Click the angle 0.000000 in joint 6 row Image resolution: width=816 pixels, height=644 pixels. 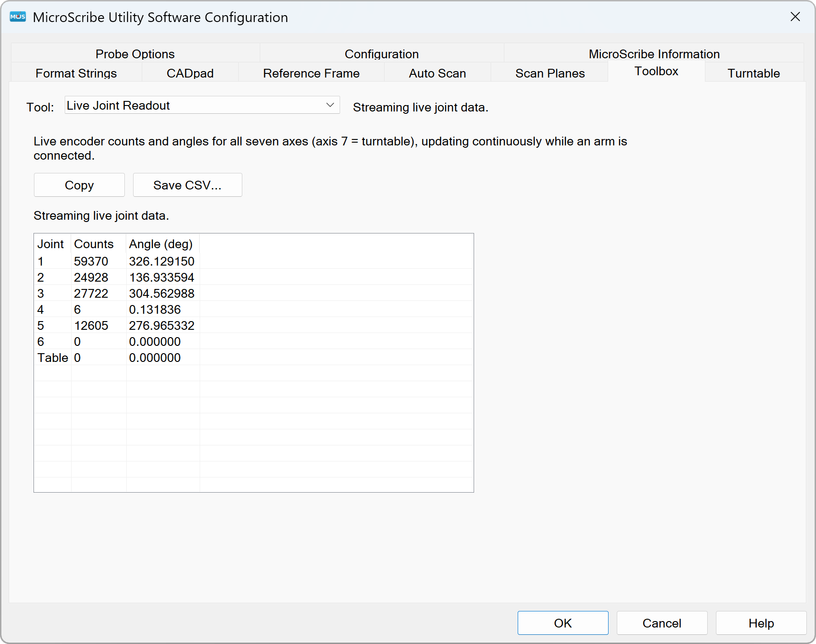point(155,341)
